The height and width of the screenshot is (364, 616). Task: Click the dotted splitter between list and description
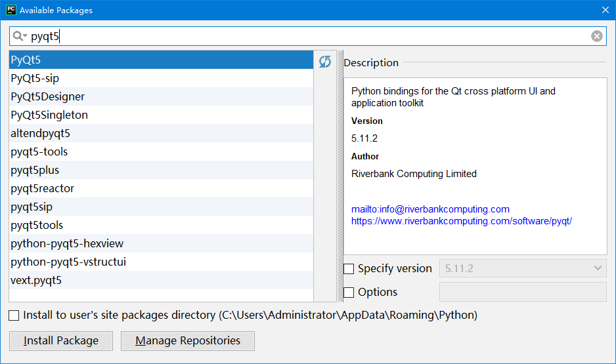(x=340, y=176)
